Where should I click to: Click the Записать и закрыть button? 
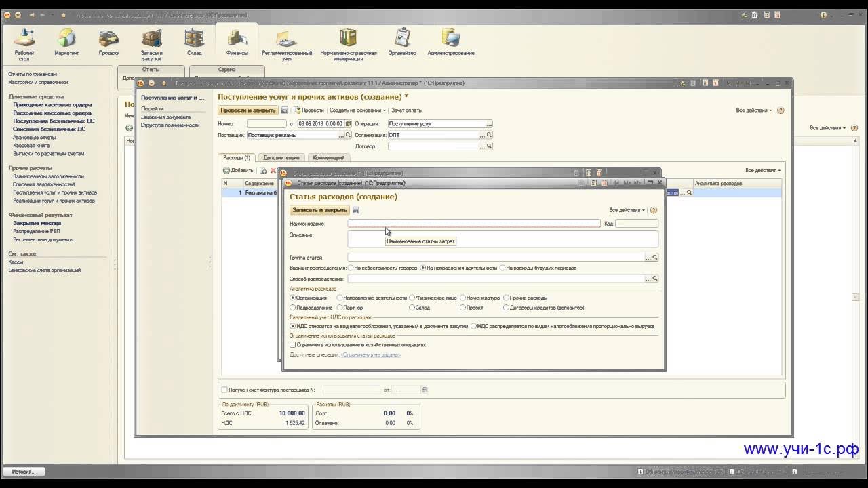coord(319,210)
